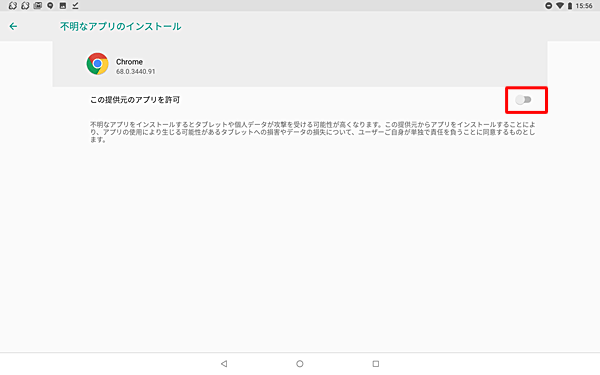Click the unknown apps warning description text
The height and width of the screenshot is (375, 600).
313,132
